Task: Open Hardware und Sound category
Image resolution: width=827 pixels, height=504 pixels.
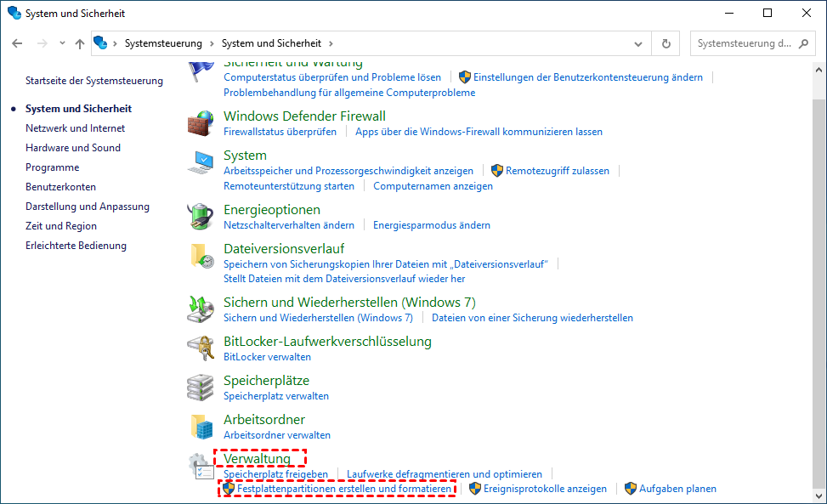Action: coord(73,148)
